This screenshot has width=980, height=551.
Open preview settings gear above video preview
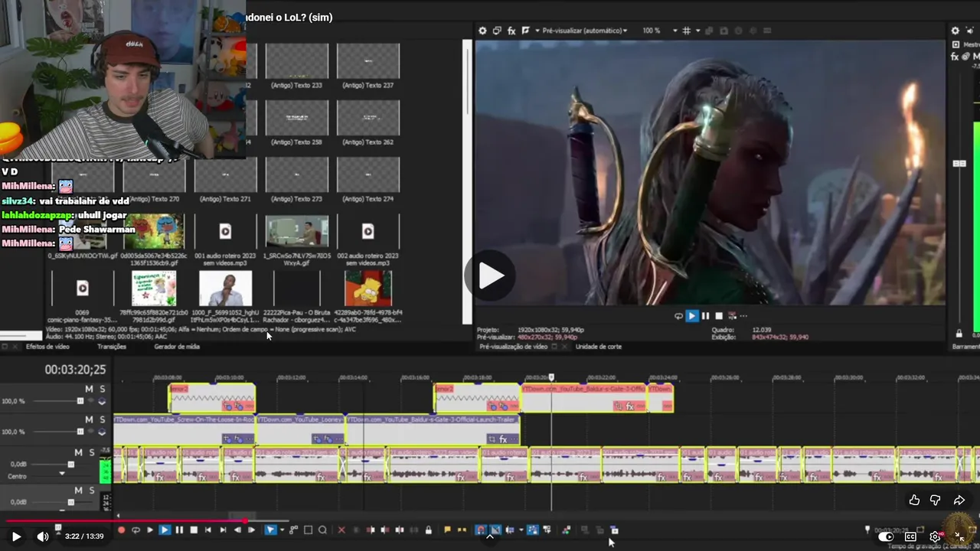point(483,31)
